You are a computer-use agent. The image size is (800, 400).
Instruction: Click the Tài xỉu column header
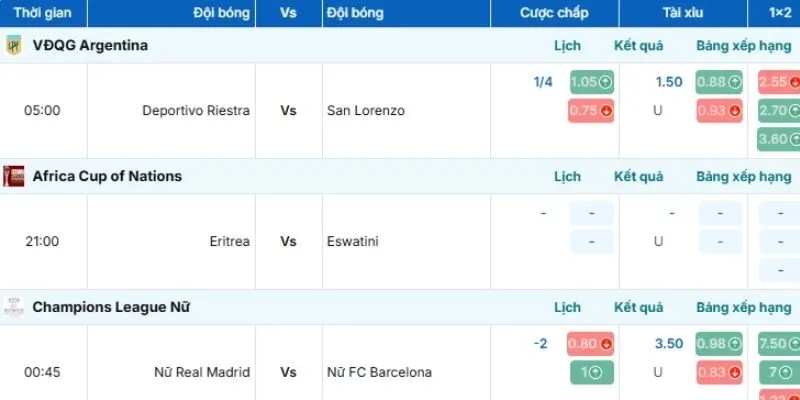[x=682, y=13]
